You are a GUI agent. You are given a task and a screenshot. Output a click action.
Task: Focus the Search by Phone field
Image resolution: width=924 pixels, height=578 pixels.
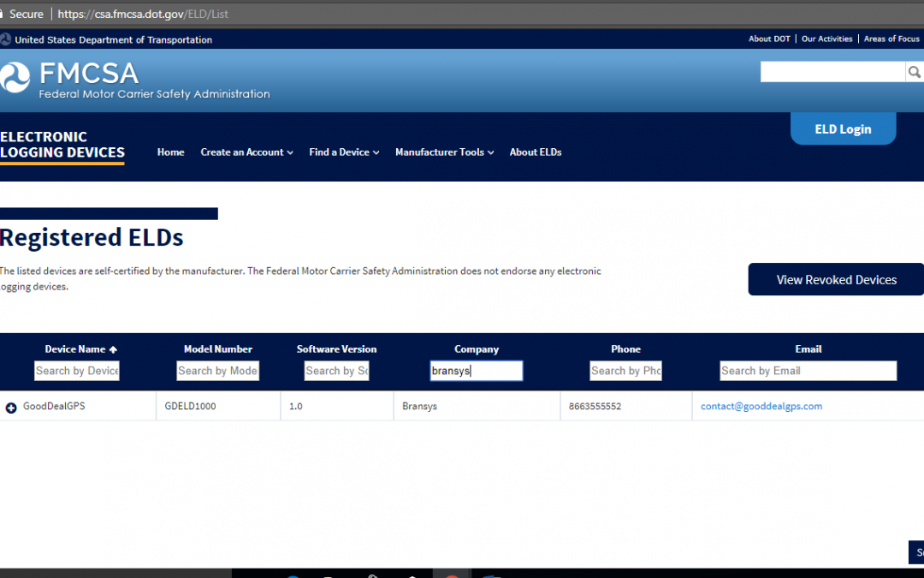pos(625,371)
